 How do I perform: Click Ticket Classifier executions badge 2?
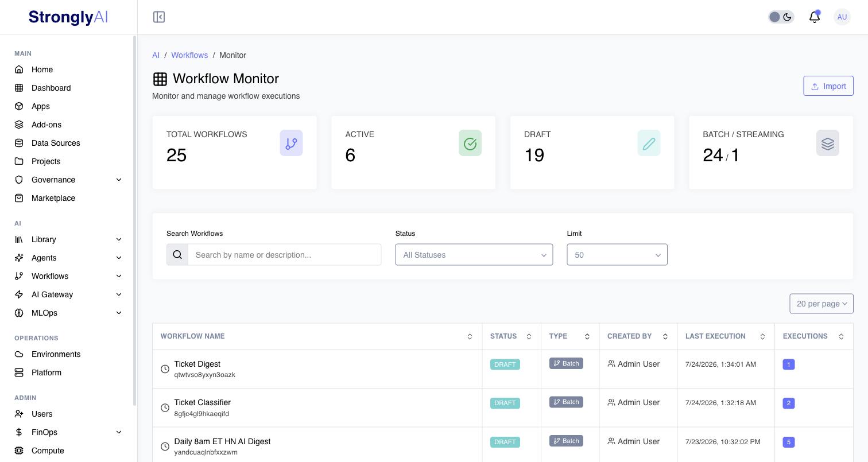click(x=789, y=403)
